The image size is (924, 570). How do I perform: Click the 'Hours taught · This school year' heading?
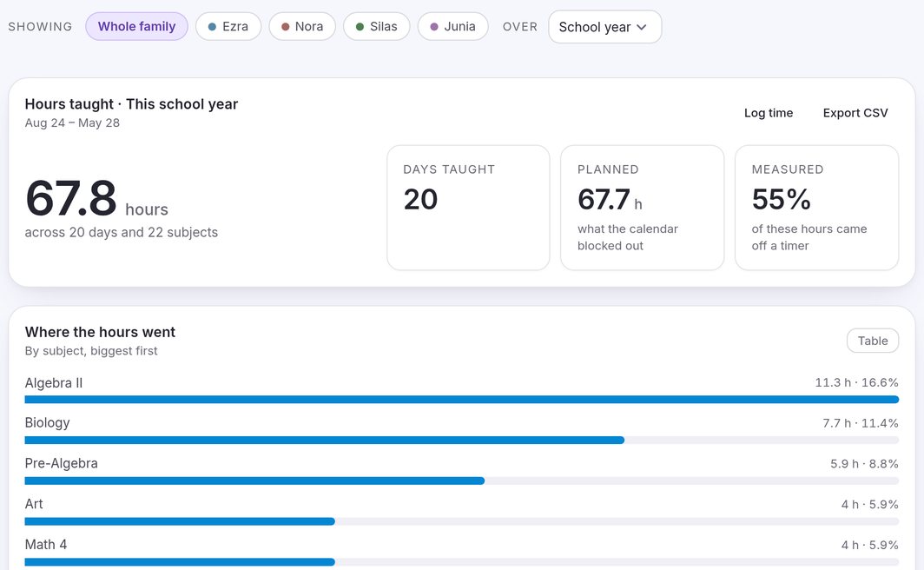(x=131, y=104)
